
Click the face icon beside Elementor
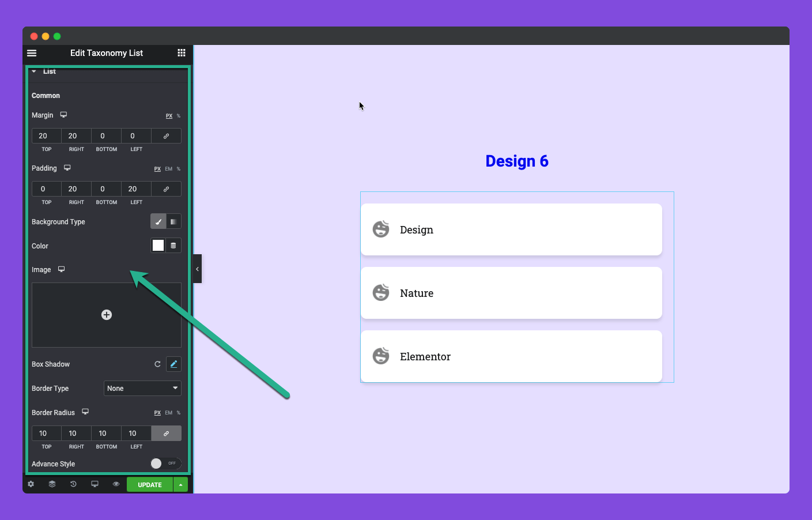[x=381, y=356]
